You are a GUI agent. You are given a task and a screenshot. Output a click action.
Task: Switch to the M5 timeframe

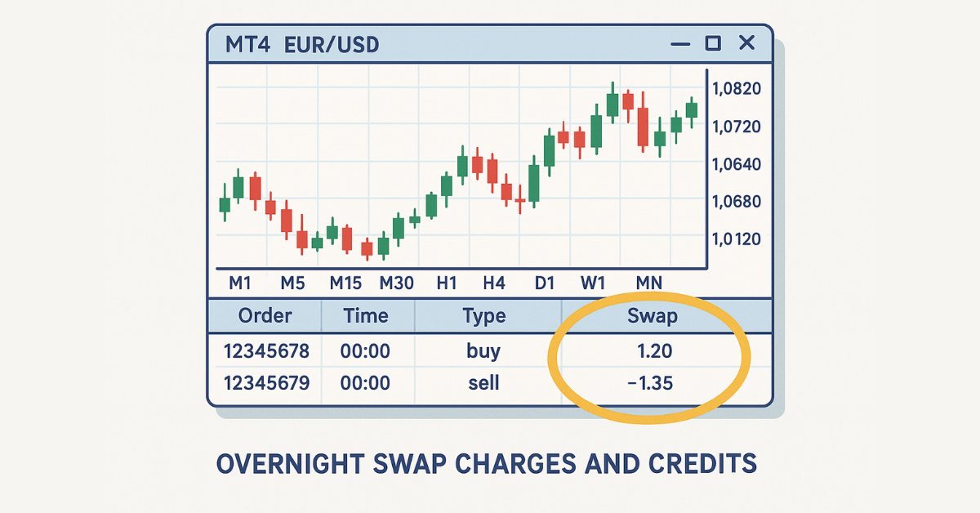pyautogui.click(x=292, y=283)
